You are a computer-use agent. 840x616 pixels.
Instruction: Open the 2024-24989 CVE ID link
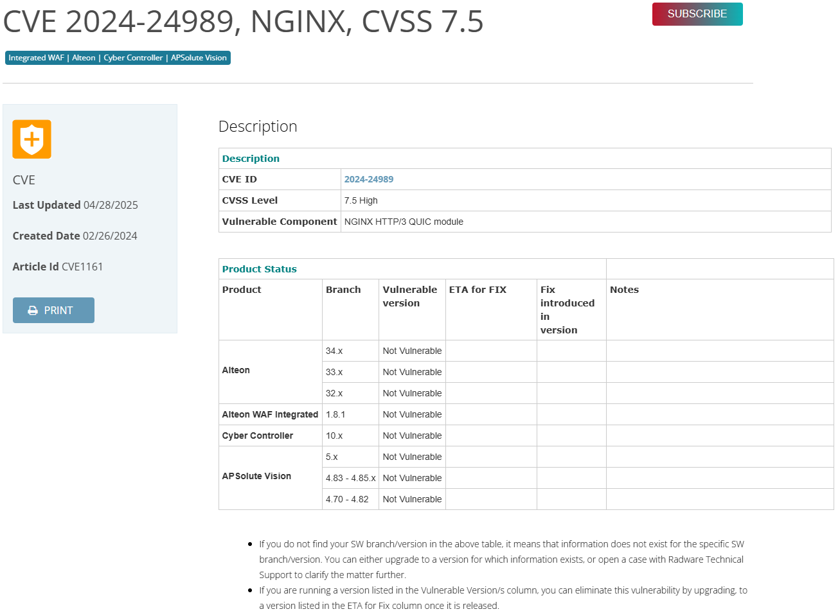pyautogui.click(x=369, y=179)
